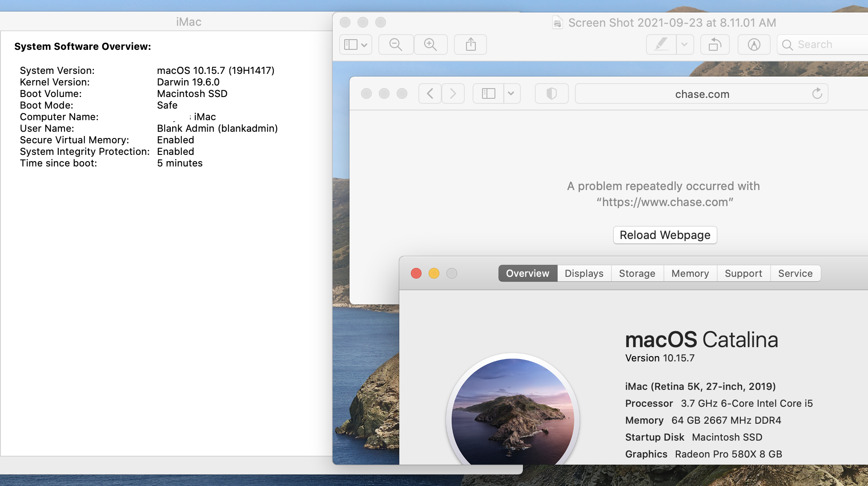Viewport: 868px width, 486px height.
Task: Go back with Safari's back arrow
Action: tap(430, 93)
